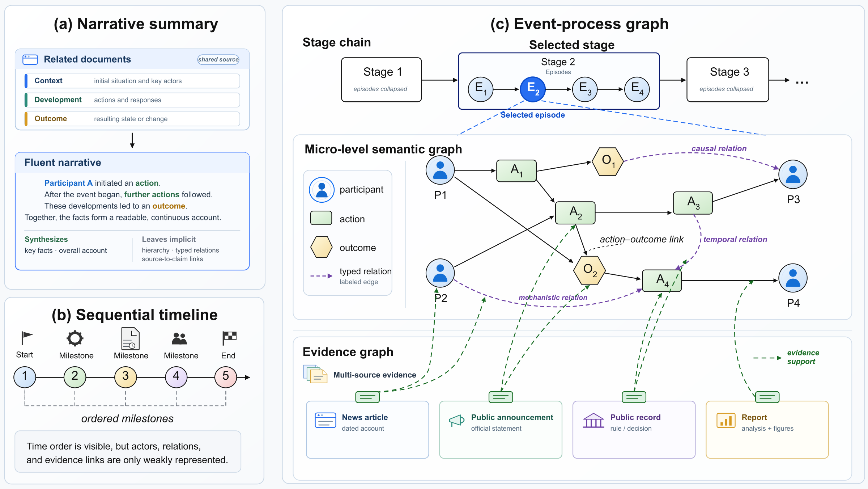Screen dimensions: 868x489
Task: Click the 'Participant A' highlighted text
Action: (68, 183)
